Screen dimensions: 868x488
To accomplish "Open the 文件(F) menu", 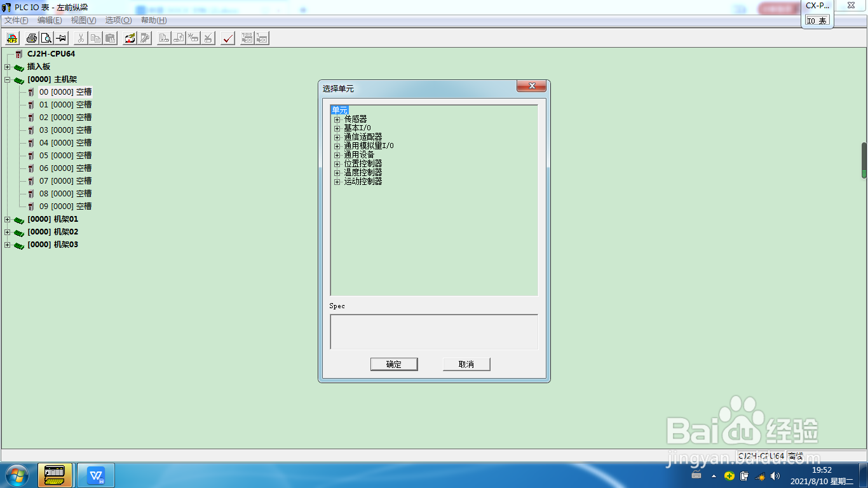I will 17,20.
